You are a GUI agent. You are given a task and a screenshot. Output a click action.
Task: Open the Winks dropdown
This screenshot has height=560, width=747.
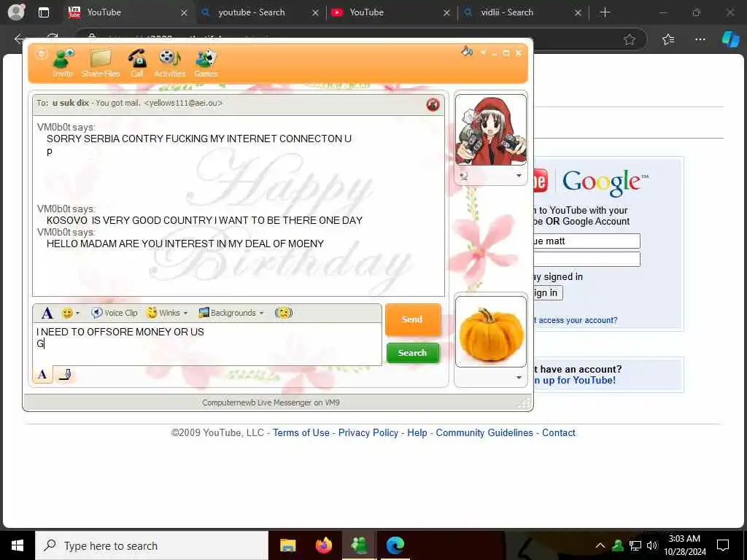(167, 313)
